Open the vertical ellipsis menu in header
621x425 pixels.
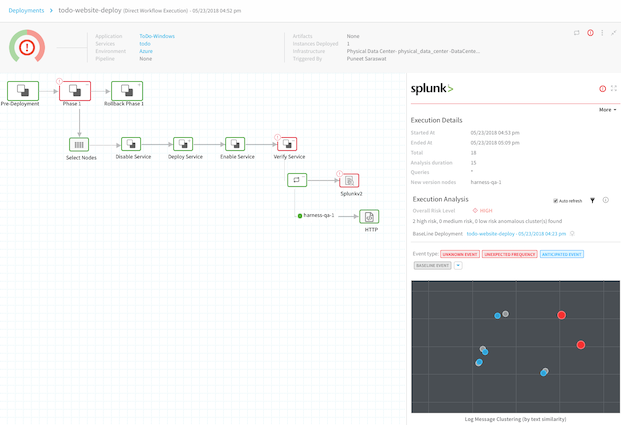[602, 33]
